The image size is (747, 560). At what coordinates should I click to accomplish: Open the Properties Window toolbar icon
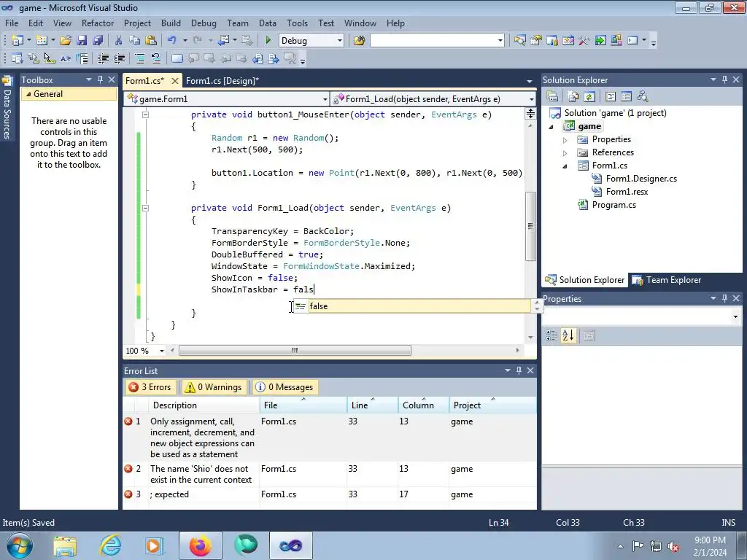pos(536,41)
